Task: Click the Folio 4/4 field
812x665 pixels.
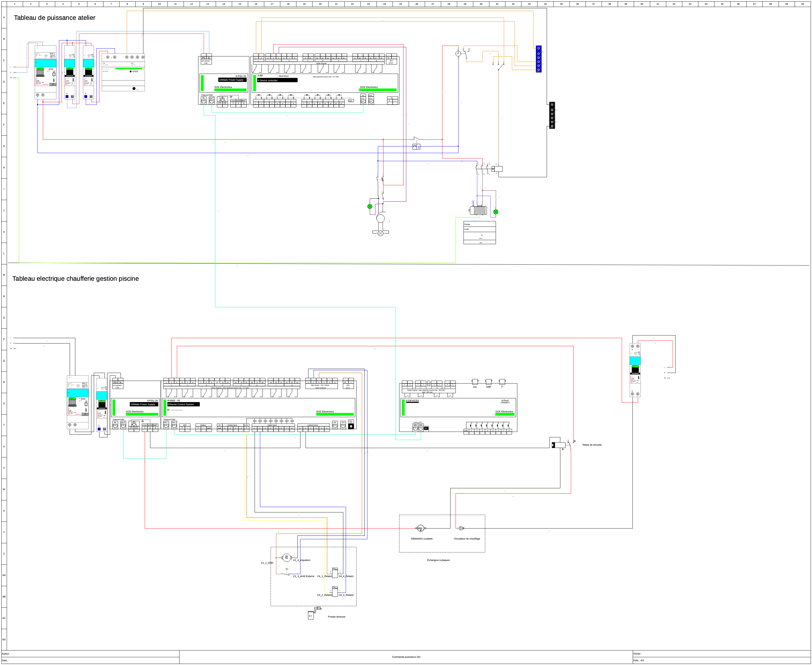Action: click(x=639, y=660)
